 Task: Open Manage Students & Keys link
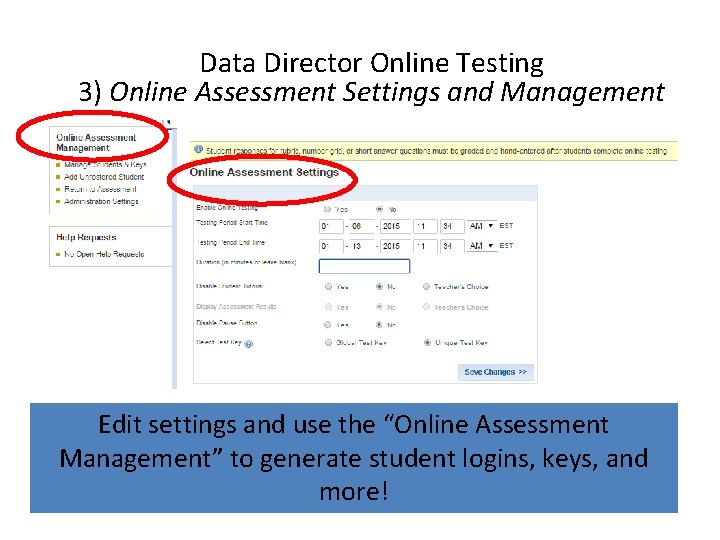[x=105, y=164]
